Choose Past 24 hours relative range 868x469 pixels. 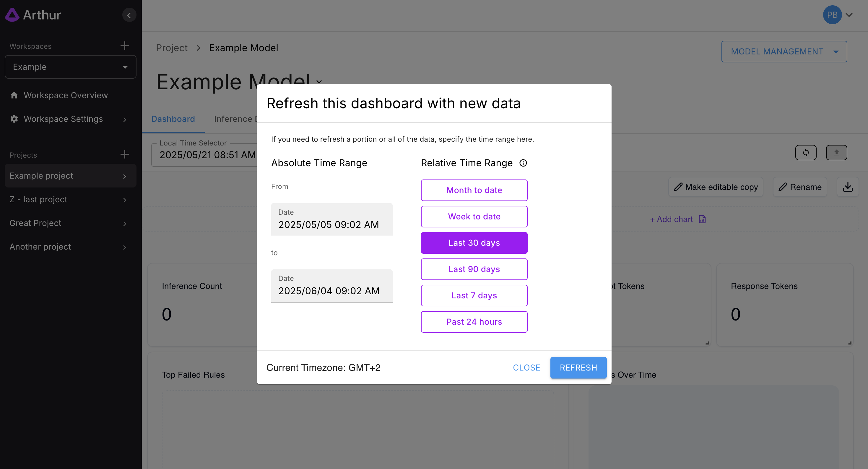(474, 322)
